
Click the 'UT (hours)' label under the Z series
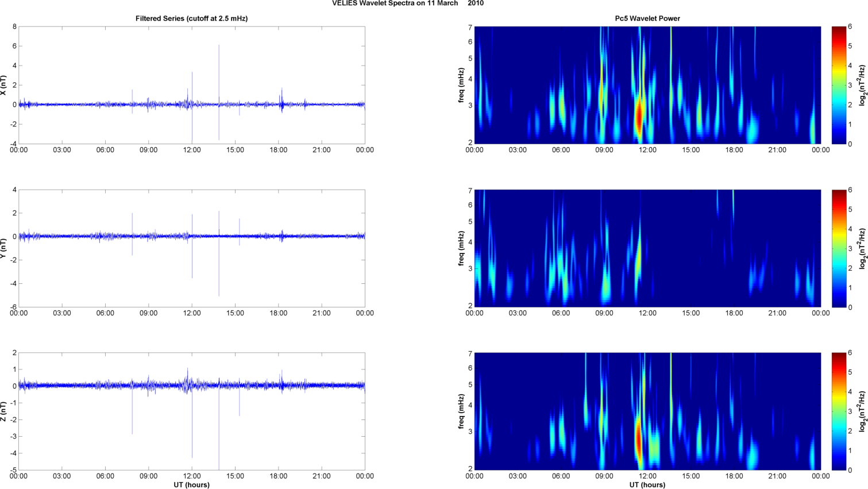tap(191, 484)
